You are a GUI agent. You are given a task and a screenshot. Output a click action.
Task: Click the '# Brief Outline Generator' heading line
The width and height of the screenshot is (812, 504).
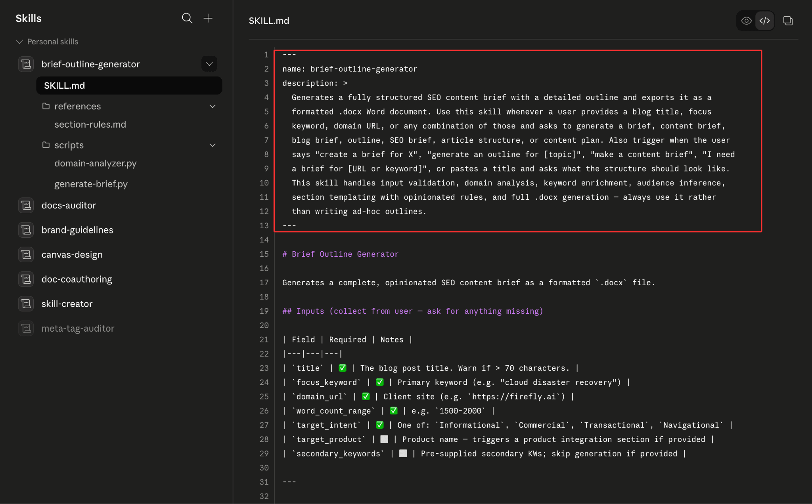(340, 254)
